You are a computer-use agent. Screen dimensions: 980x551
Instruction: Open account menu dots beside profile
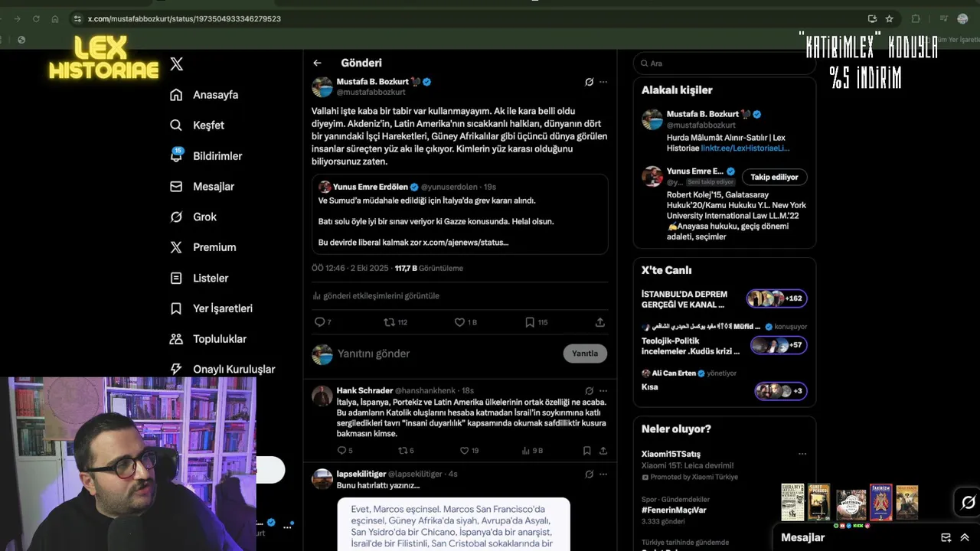[288, 527]
